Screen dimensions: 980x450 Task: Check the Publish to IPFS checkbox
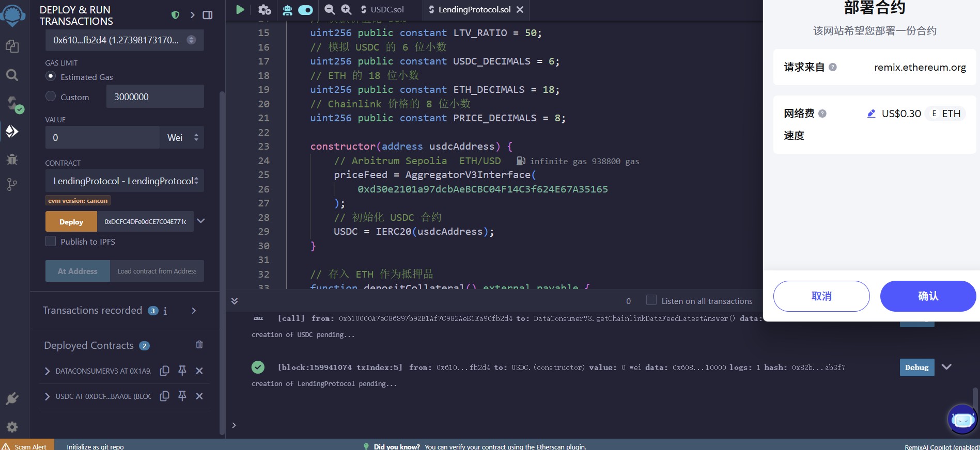click(x=51, y=241)
